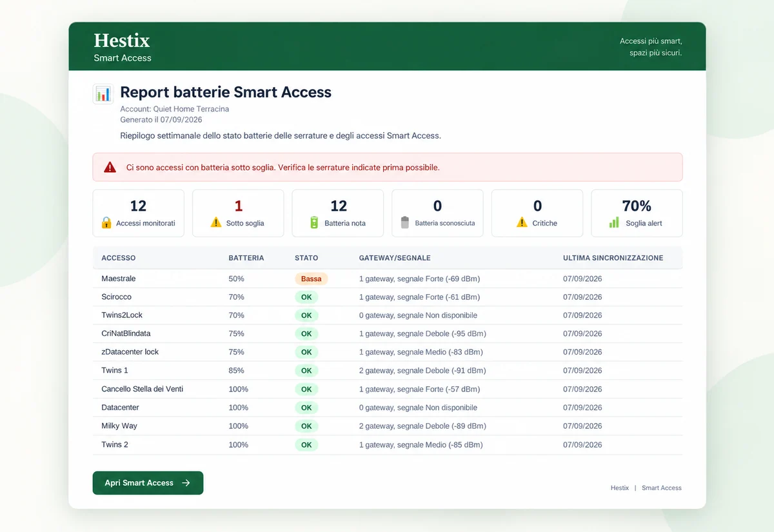Click the OK badge in Milky Way row
Image resolution: width=774 pixels, height=532 pixels.
click(x=306, y=426)
